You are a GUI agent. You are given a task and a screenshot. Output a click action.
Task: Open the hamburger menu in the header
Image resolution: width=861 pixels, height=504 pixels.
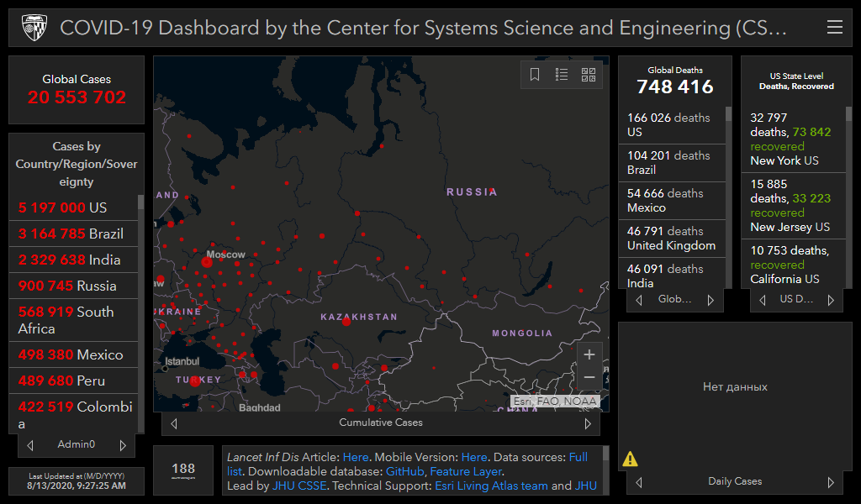pos(834,28)
